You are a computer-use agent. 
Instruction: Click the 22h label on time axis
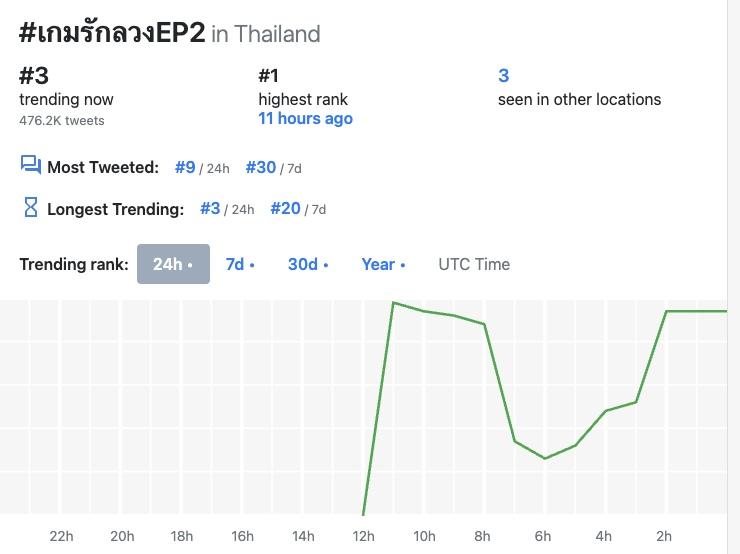[61, 536]
